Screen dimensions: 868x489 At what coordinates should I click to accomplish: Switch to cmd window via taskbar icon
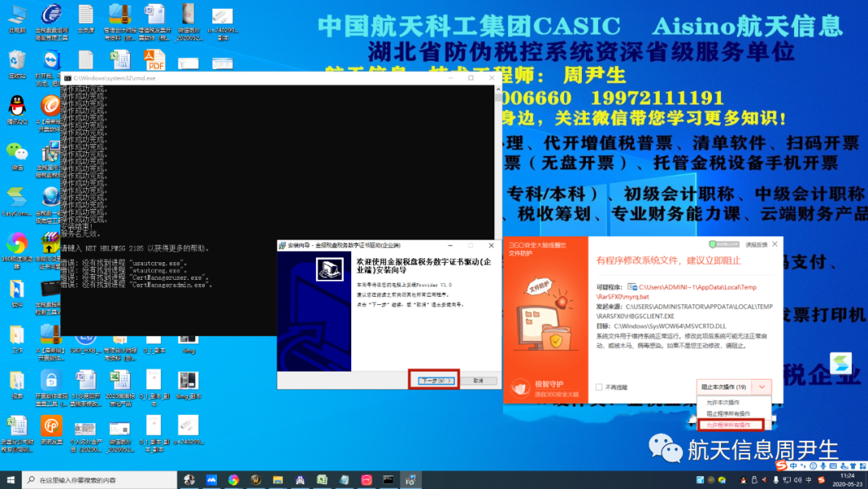[x=388, y=480]
